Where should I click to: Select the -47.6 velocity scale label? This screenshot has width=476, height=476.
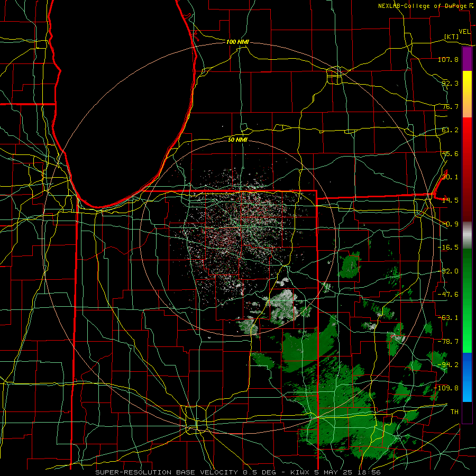pyautogui.click(x=448, y=295)
